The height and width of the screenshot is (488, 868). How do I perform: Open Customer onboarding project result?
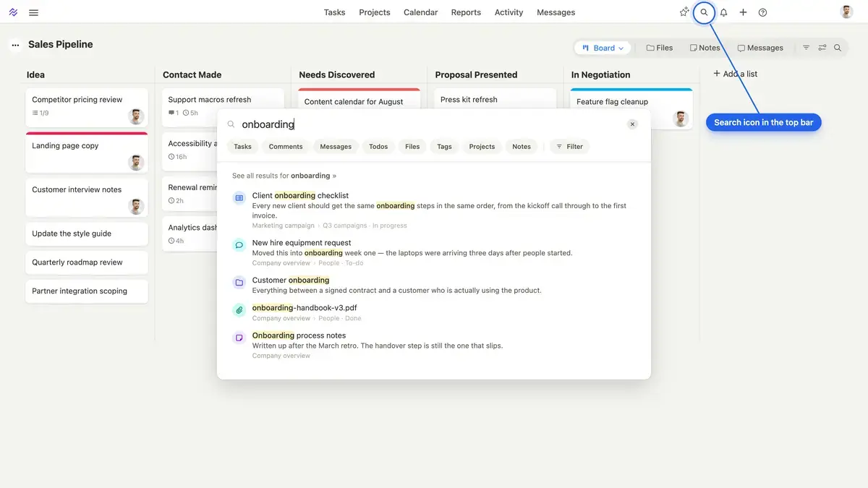point(434,285)
